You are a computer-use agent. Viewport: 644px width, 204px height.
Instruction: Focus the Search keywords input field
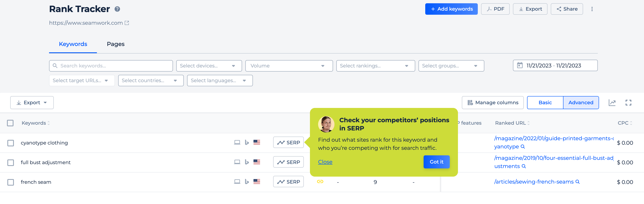click(x=111, y=66)
